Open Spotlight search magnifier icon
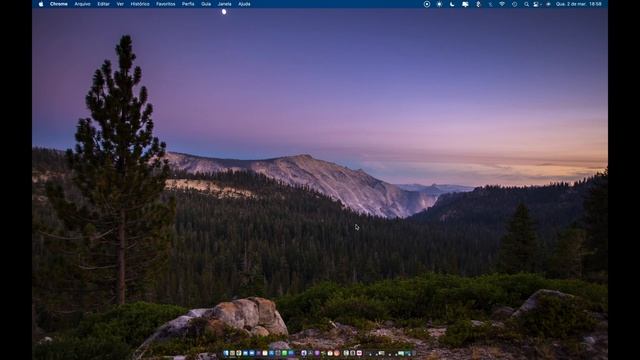Image resolution: width=640 pixels, height=360 pixels. click(x=527, y=4)
